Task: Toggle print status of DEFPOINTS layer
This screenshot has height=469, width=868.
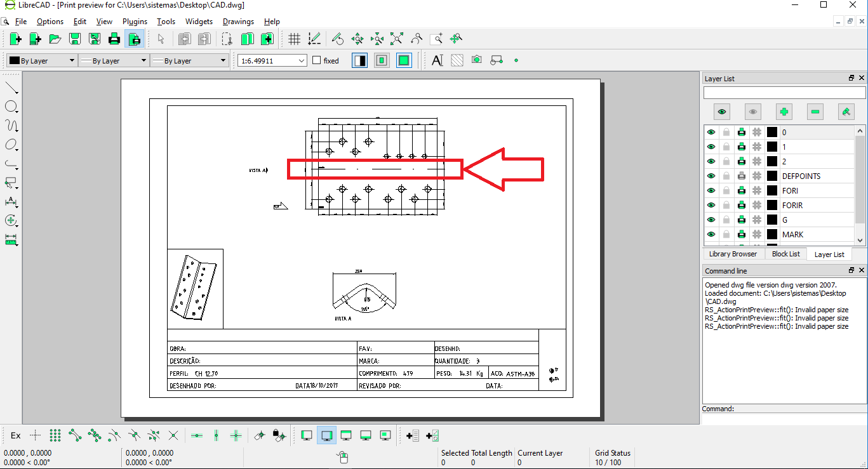Action: pos(741,176)
